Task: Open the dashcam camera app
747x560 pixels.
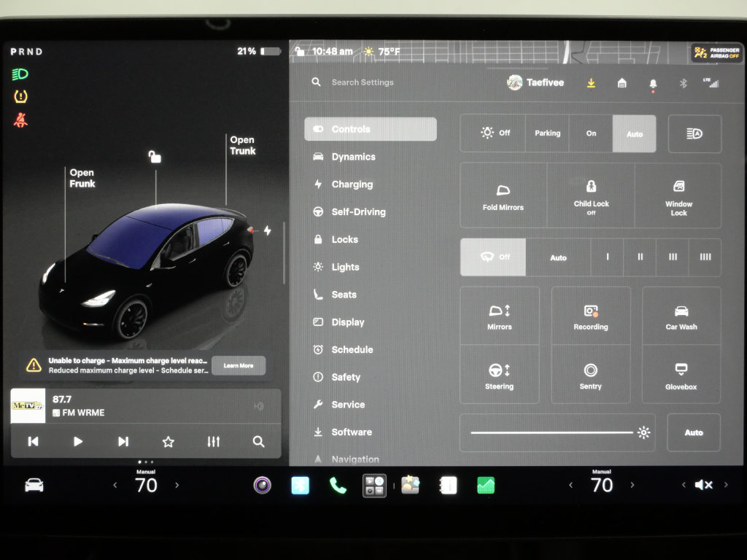Action: 262,485
